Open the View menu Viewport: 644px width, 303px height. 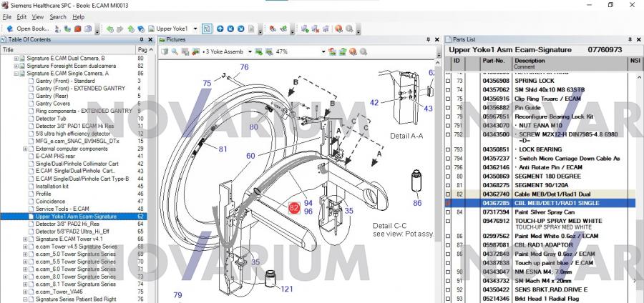coord(38,16)
